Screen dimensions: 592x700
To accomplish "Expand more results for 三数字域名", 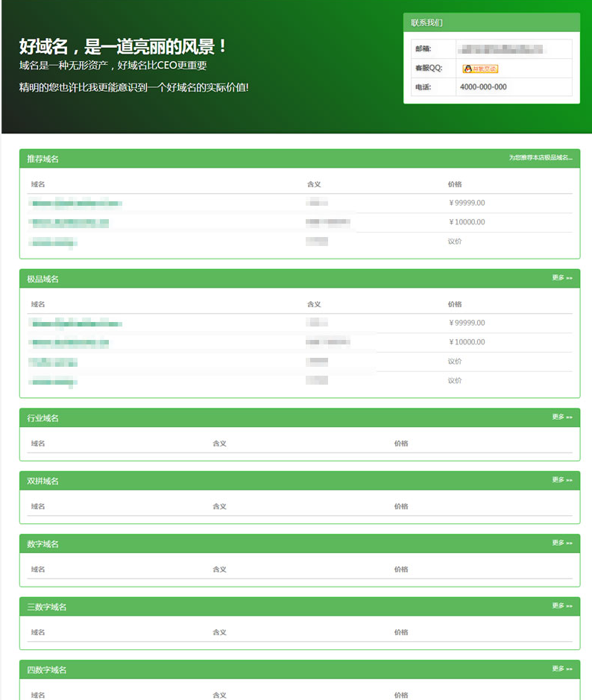I will pos(561,606).
